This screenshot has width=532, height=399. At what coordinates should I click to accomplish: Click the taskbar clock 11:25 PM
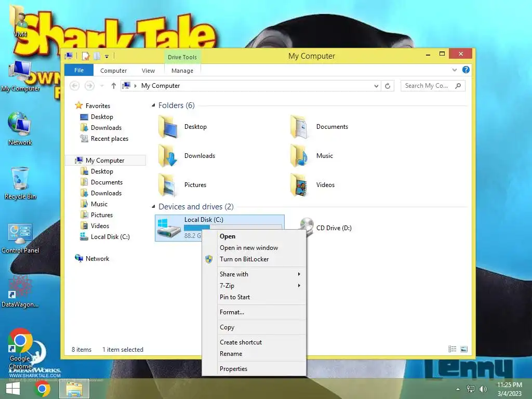510,385
